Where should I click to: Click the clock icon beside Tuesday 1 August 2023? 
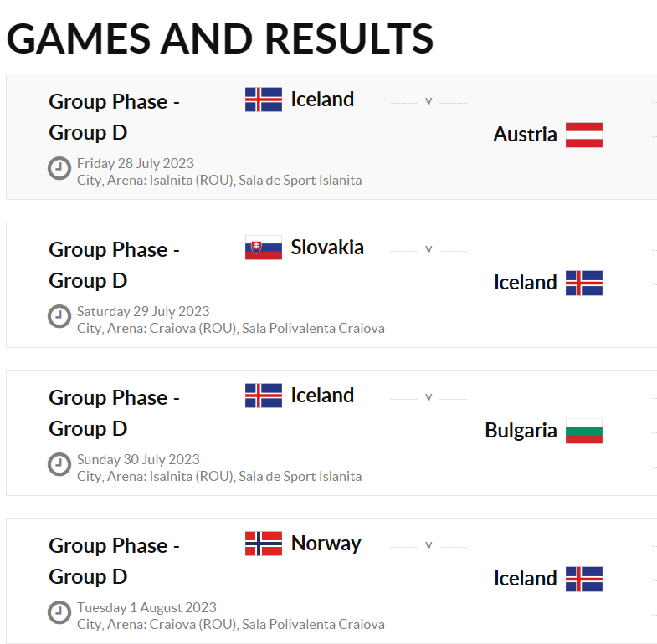click(59, 612)
